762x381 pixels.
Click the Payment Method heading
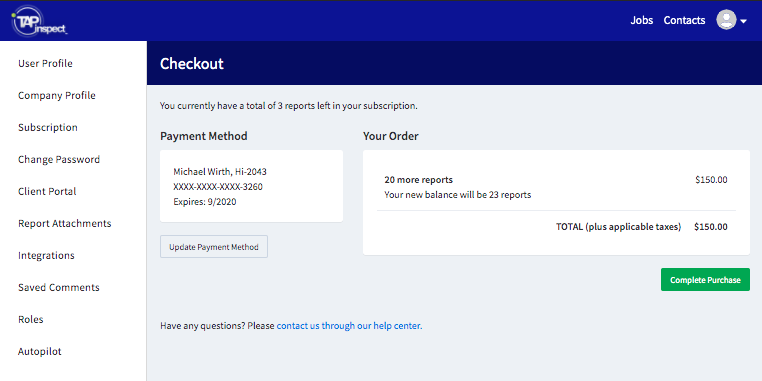coord(204,136)
